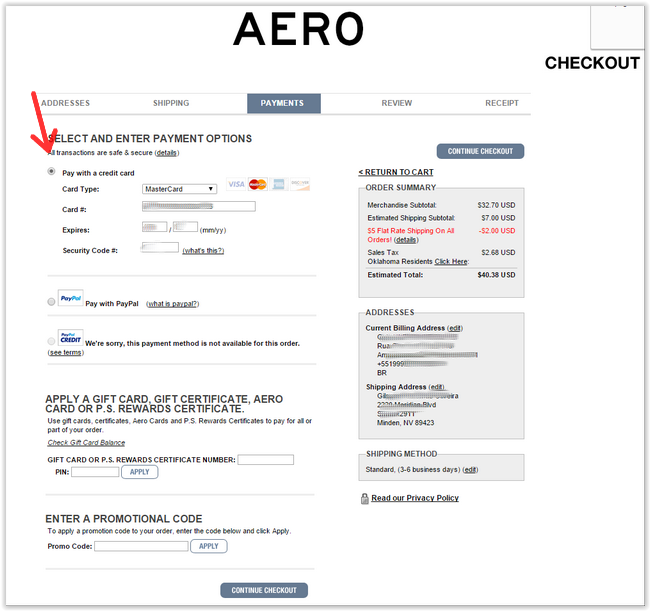
Task: Go to the Review step tab
Action: [x=397, y=103]
